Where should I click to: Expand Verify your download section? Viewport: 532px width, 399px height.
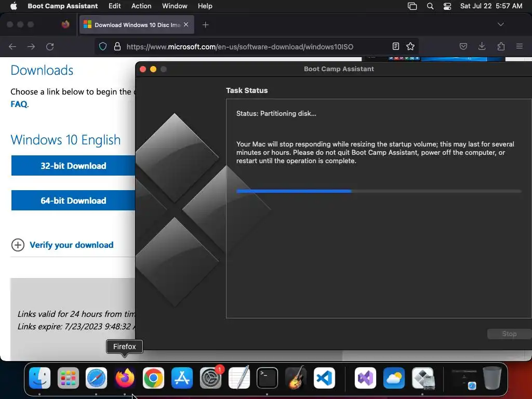point(18,245)
